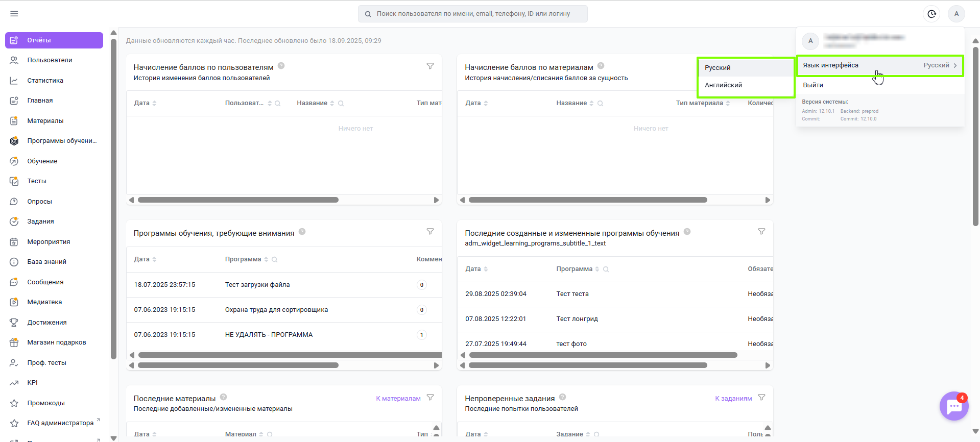Expand Язык интерфейса submenu chevron

tap(955, 65)
